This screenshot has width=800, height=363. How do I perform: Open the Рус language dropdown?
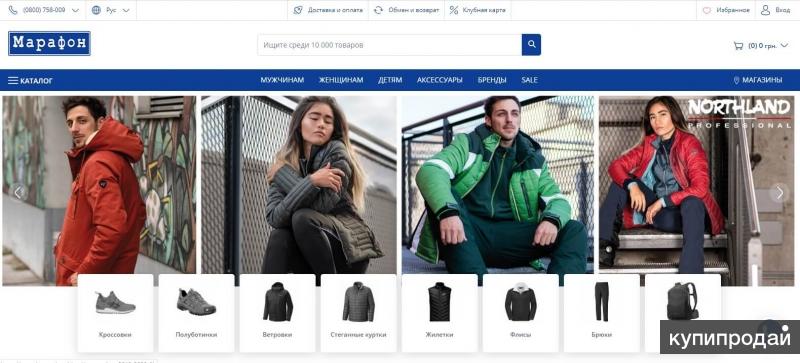(126, 10)
